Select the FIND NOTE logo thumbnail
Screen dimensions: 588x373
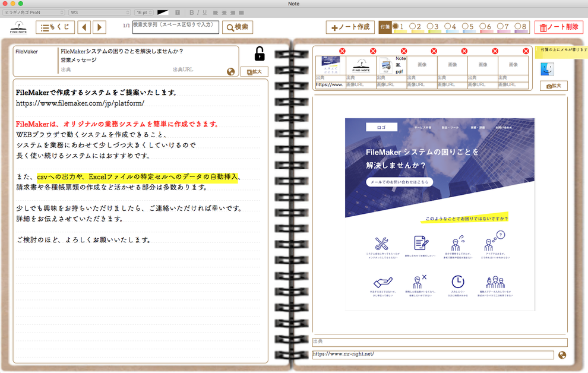click(361, 65)
